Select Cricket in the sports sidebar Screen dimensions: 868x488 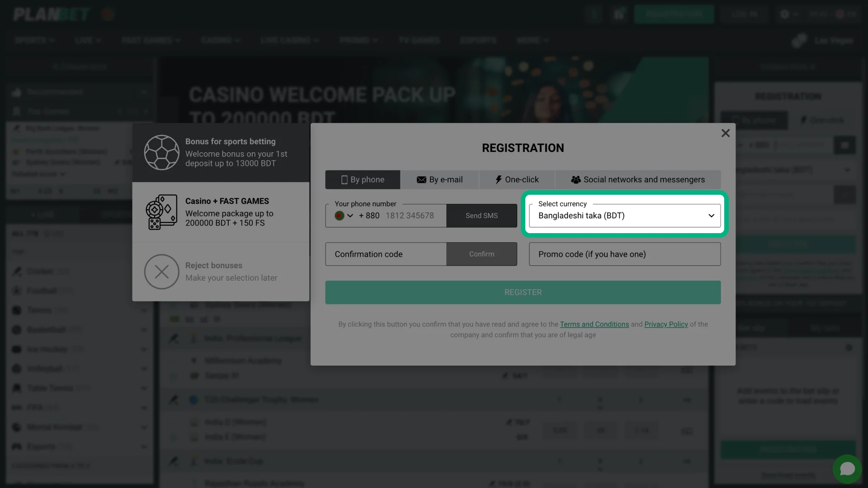[79, 271]
